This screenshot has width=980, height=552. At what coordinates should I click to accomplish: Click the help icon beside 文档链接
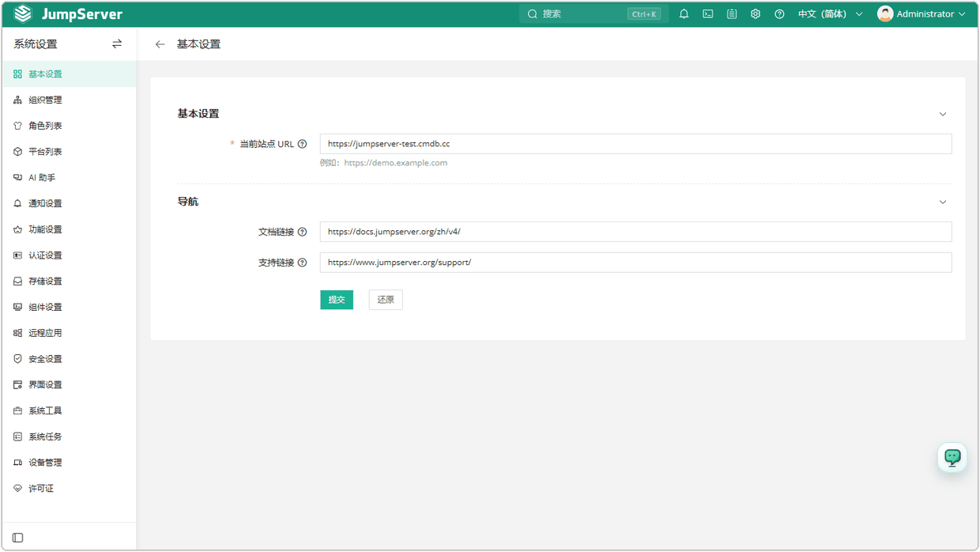pos(302,232)
